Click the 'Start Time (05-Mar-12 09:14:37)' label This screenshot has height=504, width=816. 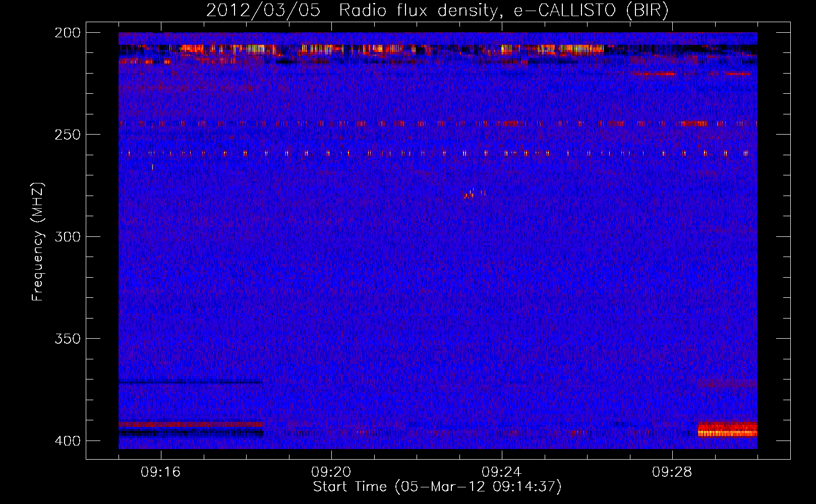tap(437, 487)
